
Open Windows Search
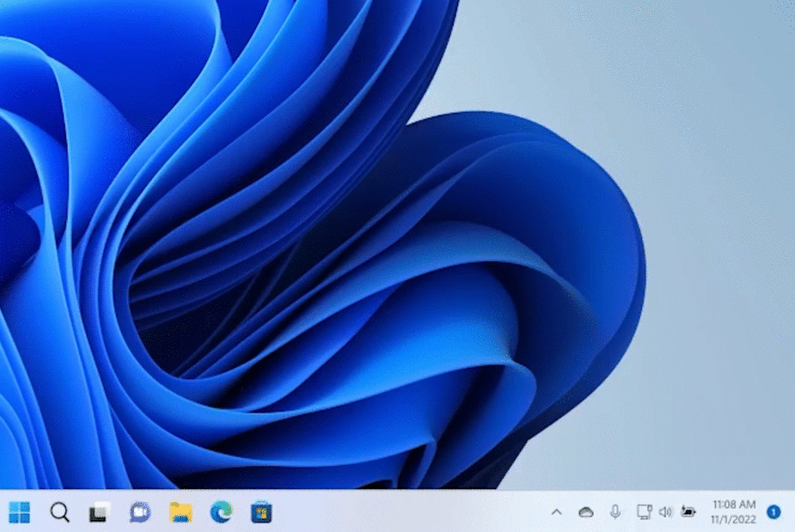pyautogui.click(x=58, y=511)
